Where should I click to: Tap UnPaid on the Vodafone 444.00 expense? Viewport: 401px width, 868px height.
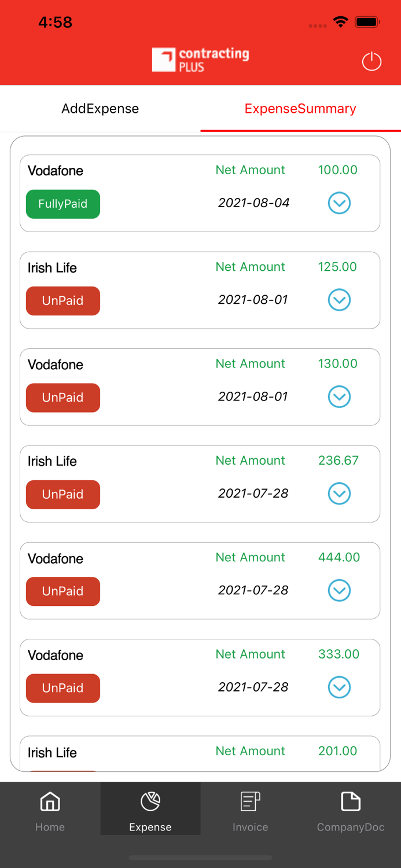tap(63, 591)
